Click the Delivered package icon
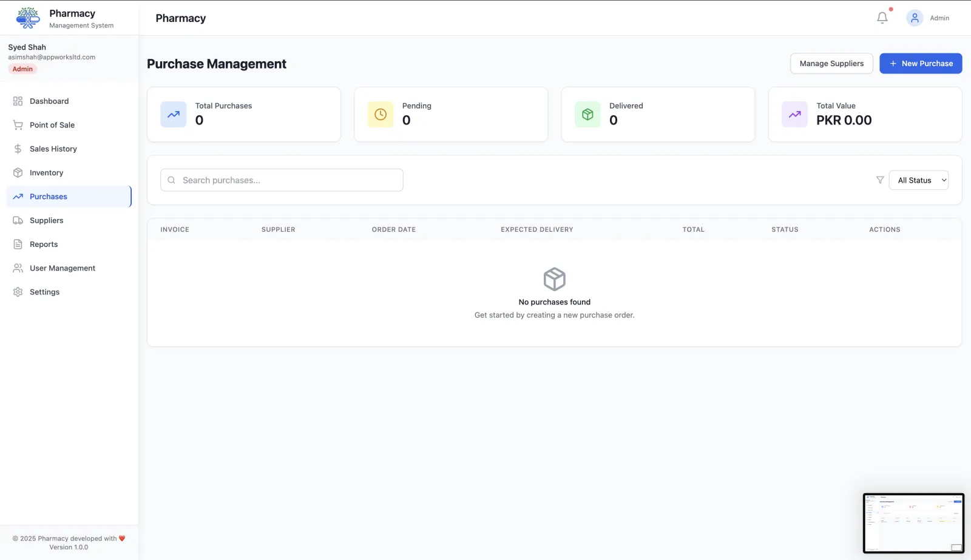Screen dimensions: 971x560 [587, 114]
